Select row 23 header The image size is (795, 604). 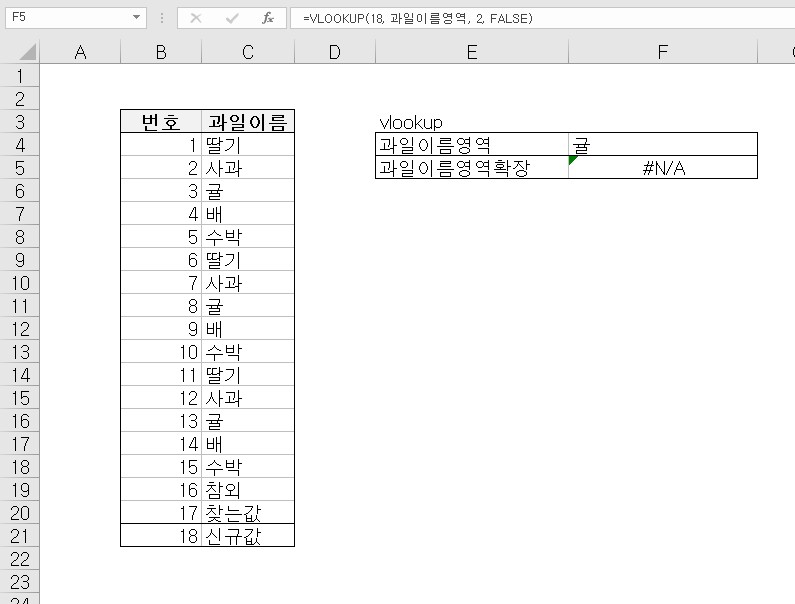20,582
